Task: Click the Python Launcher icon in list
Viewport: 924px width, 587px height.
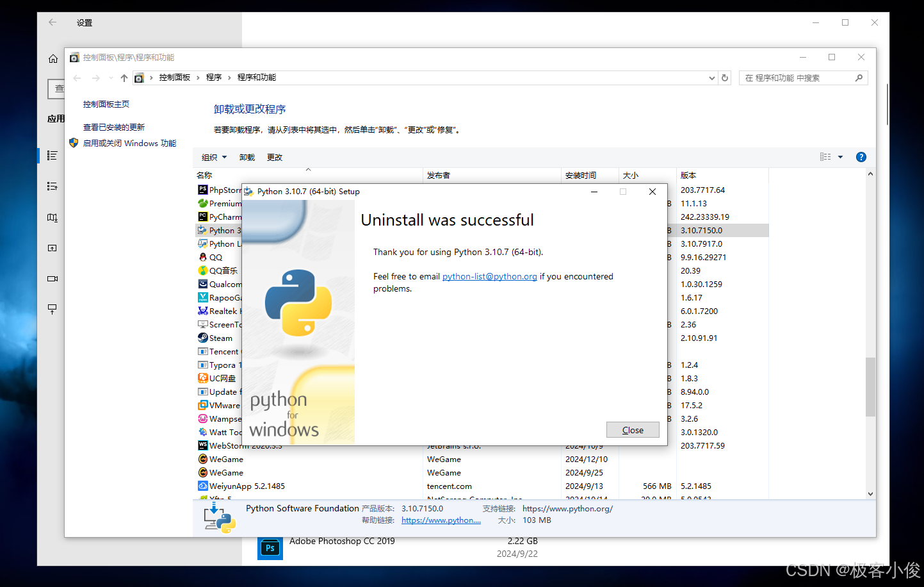Action: coord(202,244)
